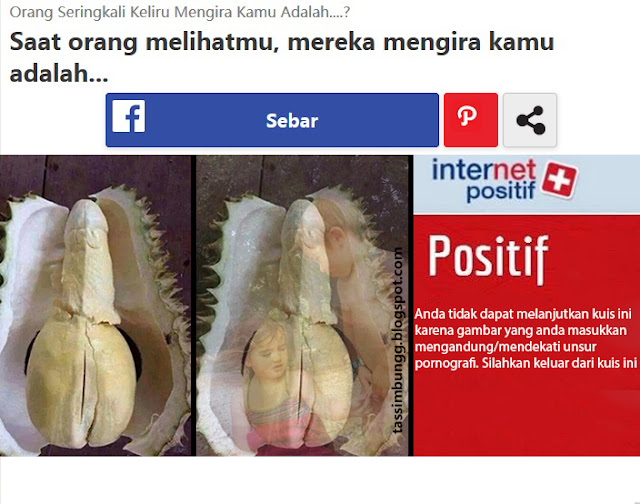Click the Facebook "f" logo icon
The image size is (640, 504).
coord(129,116)
